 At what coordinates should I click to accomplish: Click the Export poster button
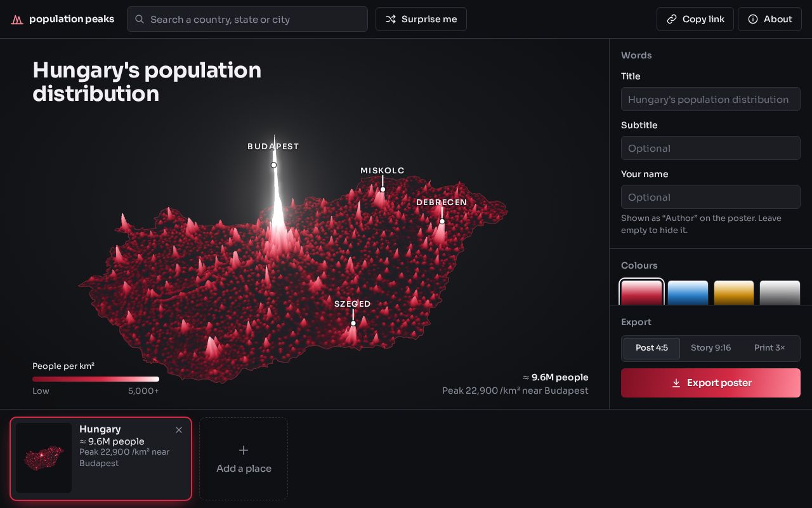(x=710, y=383)
